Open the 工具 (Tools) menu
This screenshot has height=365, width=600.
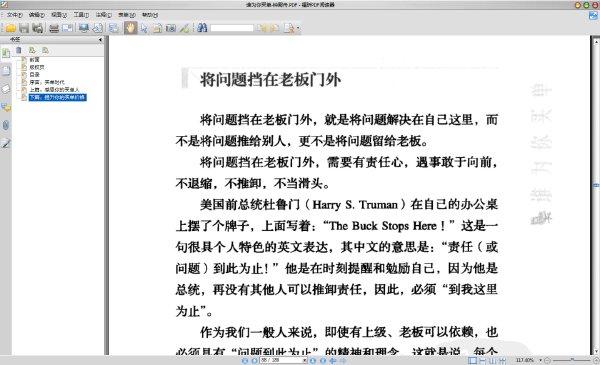tap(81, 15)
